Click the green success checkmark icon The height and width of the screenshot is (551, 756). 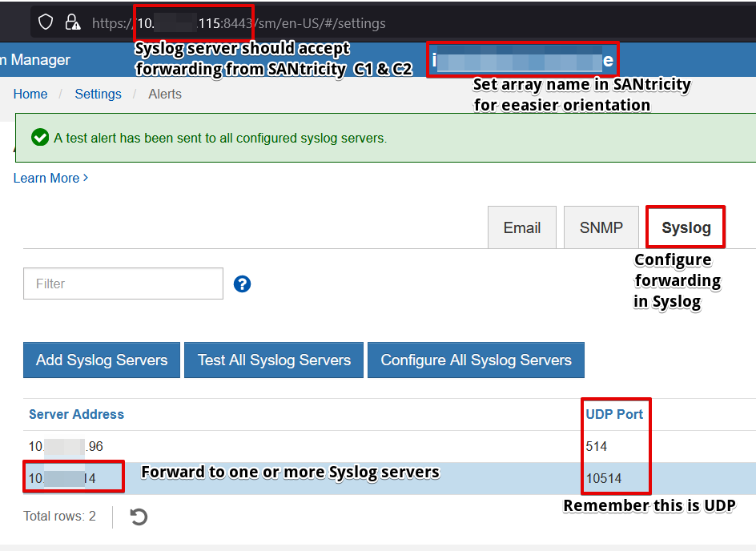click(x=39, y=138)
